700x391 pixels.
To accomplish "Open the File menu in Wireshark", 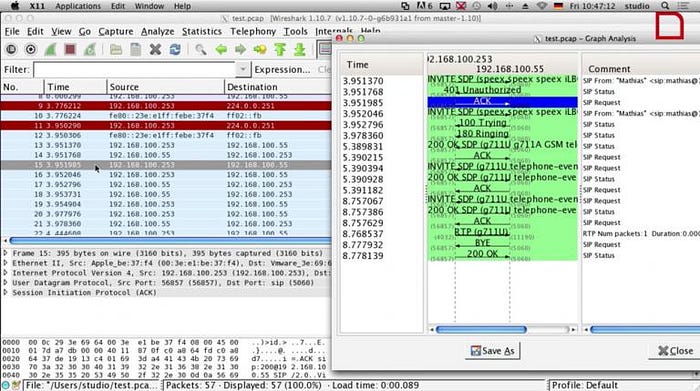I will coord(12,31).
